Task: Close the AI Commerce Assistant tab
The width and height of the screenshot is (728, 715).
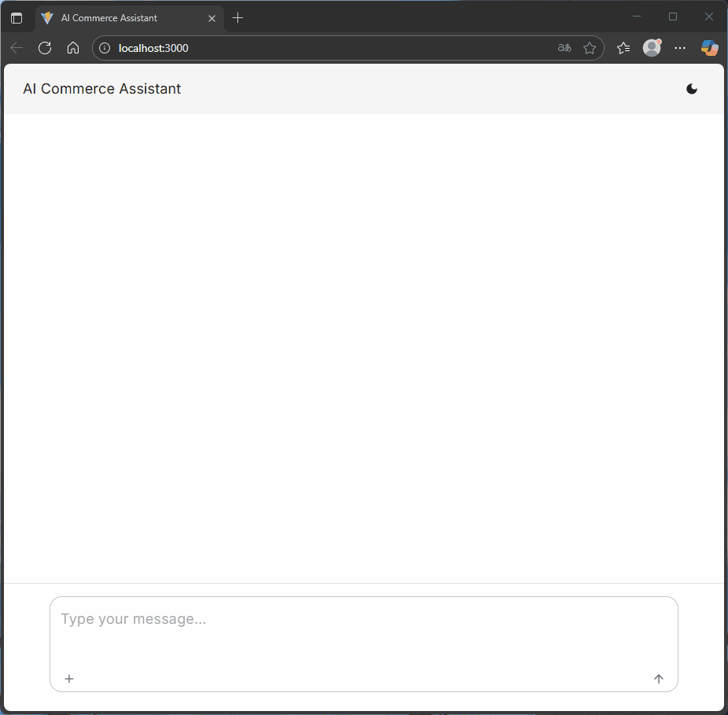Action: point(211,18)
